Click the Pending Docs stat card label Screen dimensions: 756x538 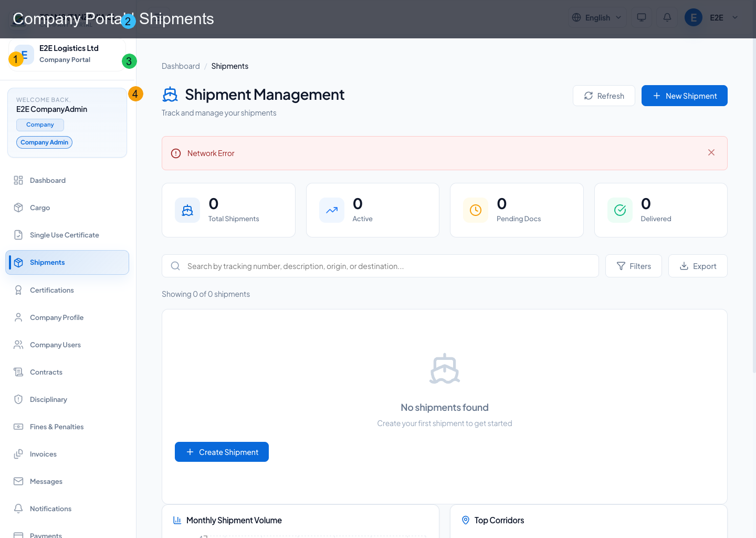tap(519, 219)
